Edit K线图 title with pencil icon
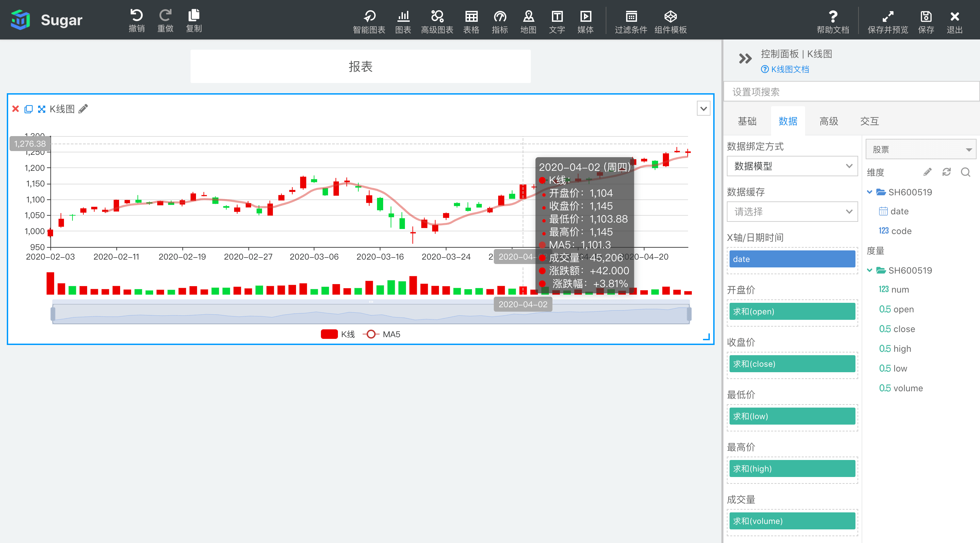The height and width of the screenshot is (543, 980). pyautogui.click(x=83, y=109)
